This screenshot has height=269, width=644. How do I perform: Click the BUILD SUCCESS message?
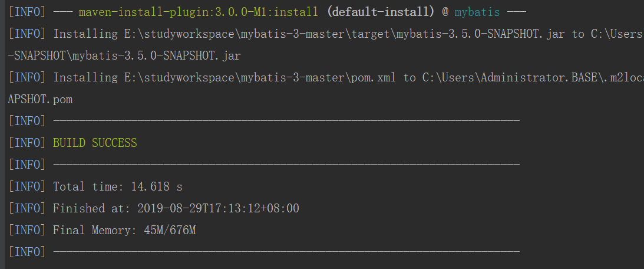95,143
